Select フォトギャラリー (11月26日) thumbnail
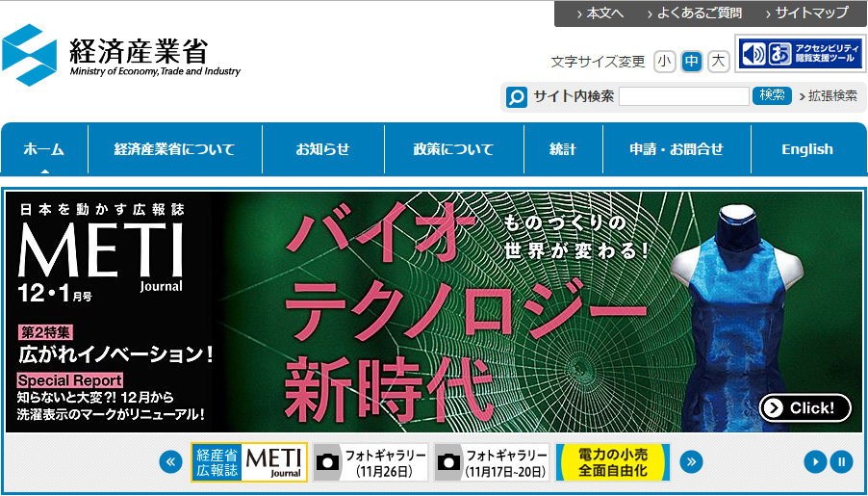868x496 pixels. tap(370, 462)
